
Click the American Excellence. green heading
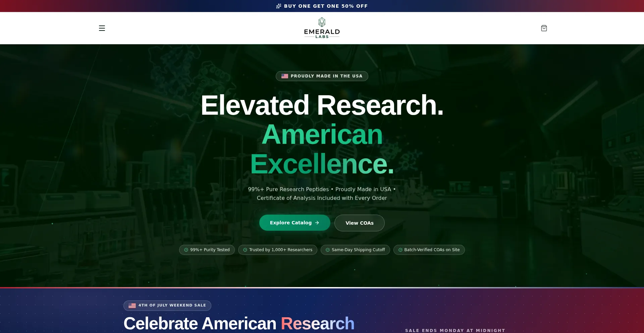point(322,149)
